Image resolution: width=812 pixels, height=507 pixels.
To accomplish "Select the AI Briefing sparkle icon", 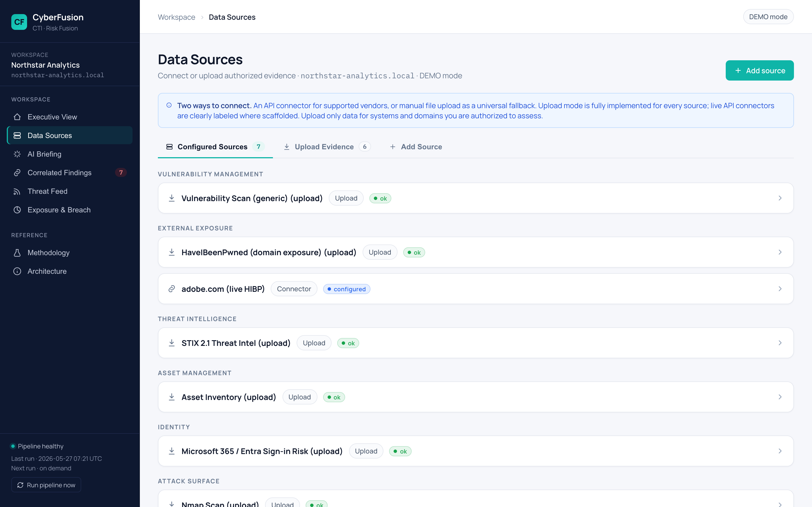I will (x=17, y=154).
